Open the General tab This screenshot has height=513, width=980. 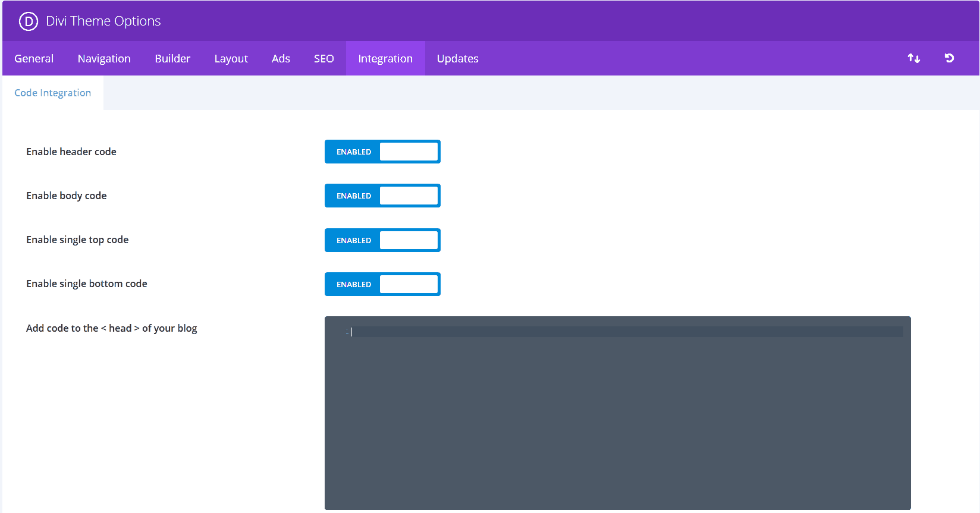click(34, 58)
